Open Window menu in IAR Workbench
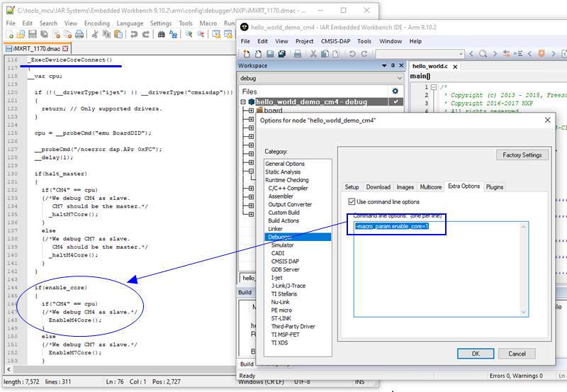This screenshot has height=392, width=567. (x=391, y=41)
